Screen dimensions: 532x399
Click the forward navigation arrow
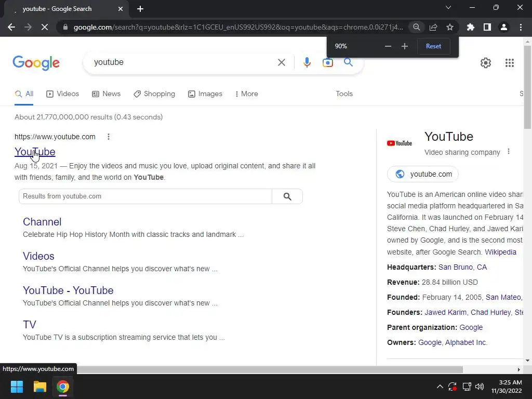pyautogui.click(x=28, y=27)
